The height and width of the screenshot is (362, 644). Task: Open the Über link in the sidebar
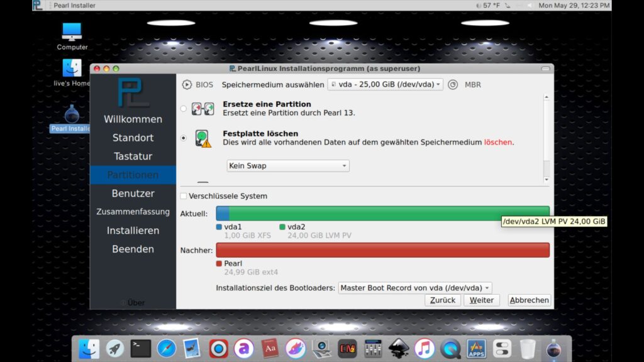pos(133,302)
